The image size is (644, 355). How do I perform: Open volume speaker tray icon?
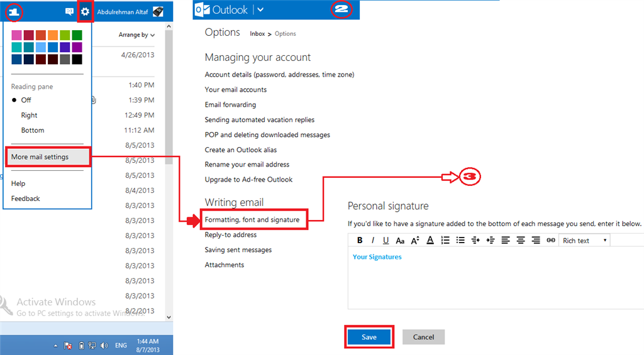pyautogui.click(x=104, y=346)
